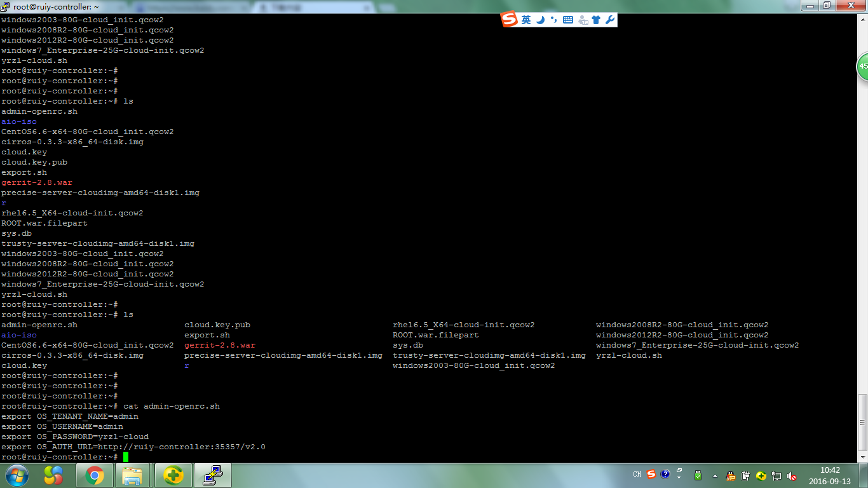Open the Sogou soft keyboard icon
The width and height of the screenshot is (868, 488).
click(568, 20)
